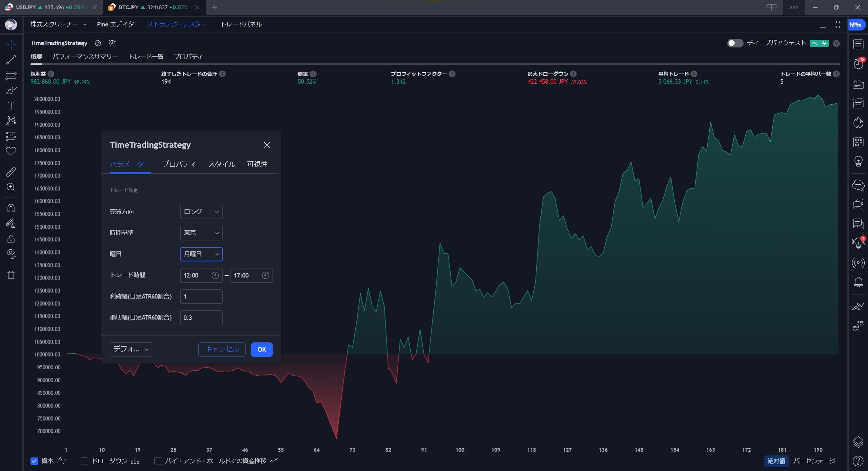Expand the 時間基準 東京 dropdown
The image size is (868, 471).
pyautogui.click(x=201, y=233)
